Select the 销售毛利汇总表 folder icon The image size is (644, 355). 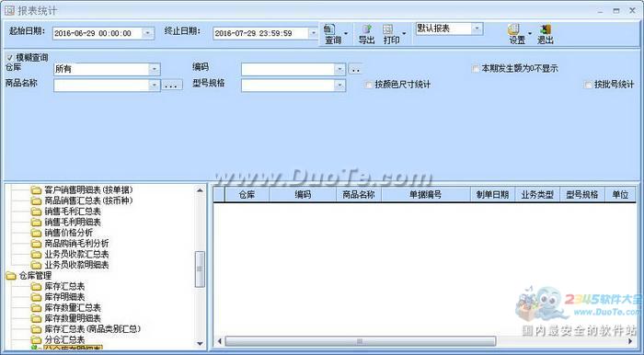coord(37,212)
